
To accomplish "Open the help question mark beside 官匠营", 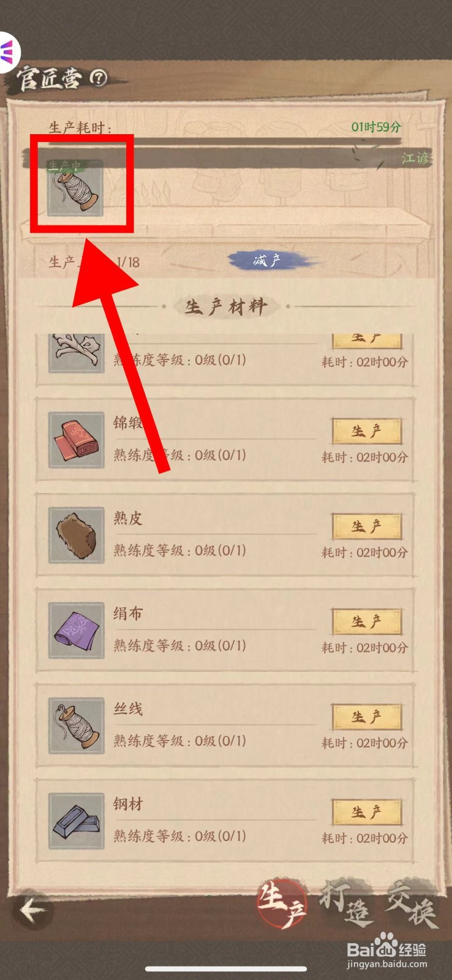I will pyautogui.click(x=98, y=78).
